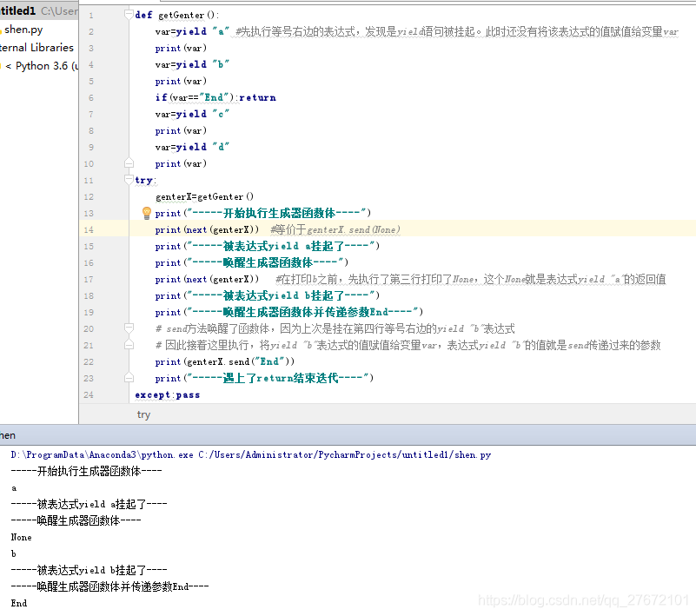Collapse the getGenter function at line 1

129,15
